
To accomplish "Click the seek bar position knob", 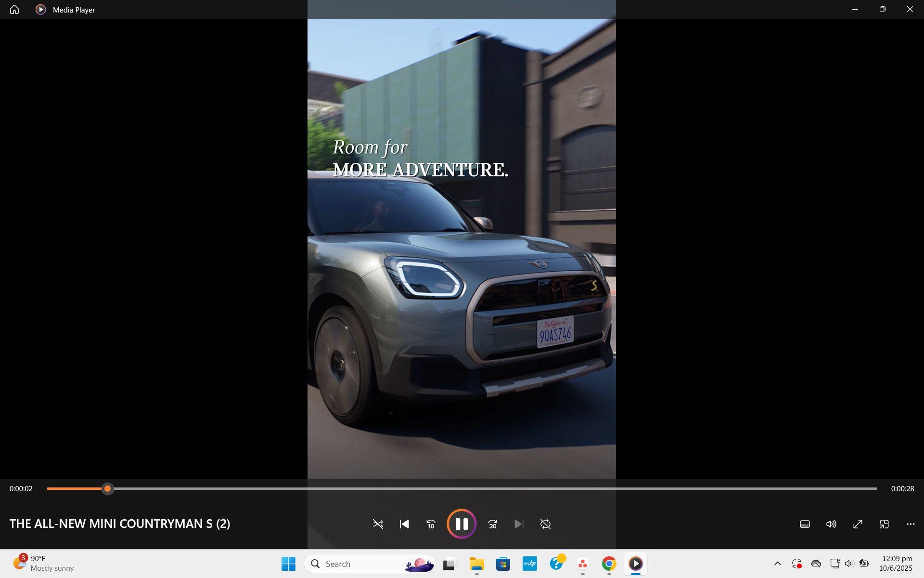I will [x=108, y=488].
